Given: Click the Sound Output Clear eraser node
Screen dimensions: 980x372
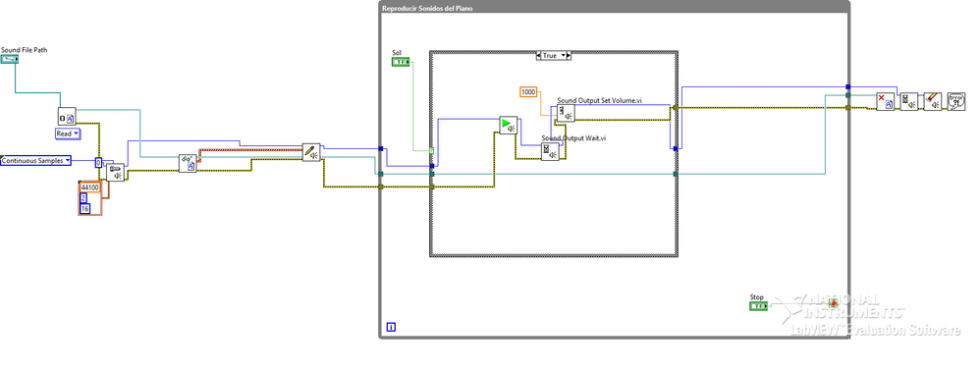Looking at the screenshot, I should pyautogui.click(x=933, y=101).
